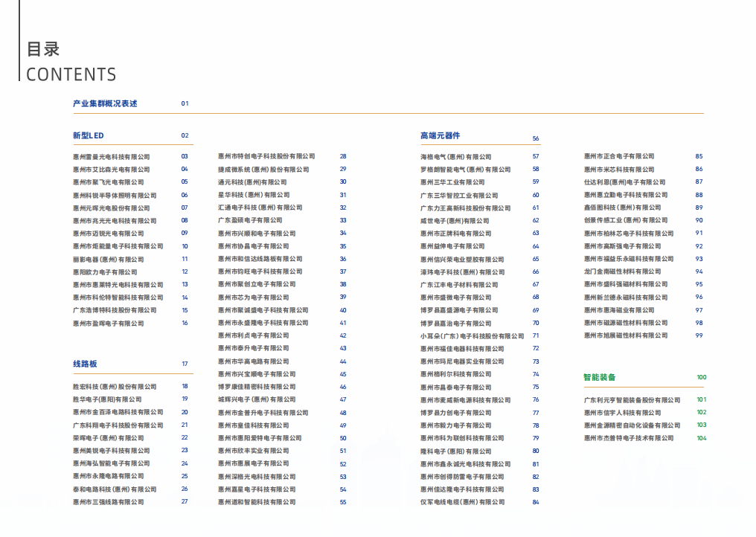756x537 pixels.
Task: Select entry '惠州元晖光电股份有限公司'
Action: click(112, 208)
